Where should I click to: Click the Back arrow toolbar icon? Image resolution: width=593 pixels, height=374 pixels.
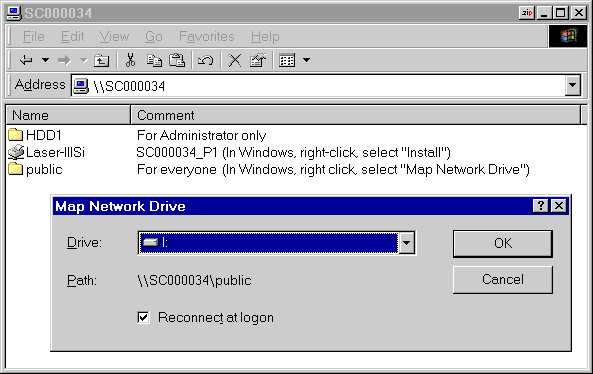tap(26, 60)
